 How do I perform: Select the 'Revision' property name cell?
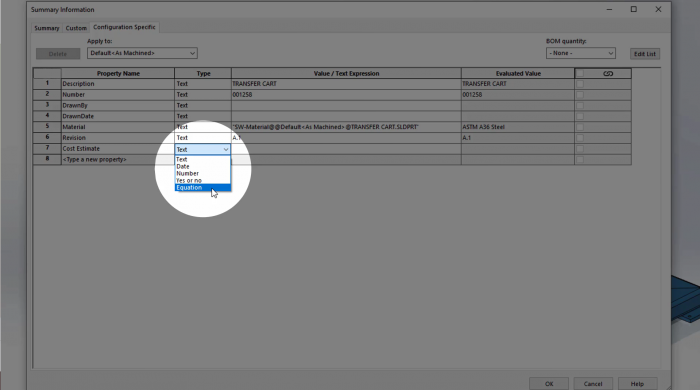click(x=118, y=138)
